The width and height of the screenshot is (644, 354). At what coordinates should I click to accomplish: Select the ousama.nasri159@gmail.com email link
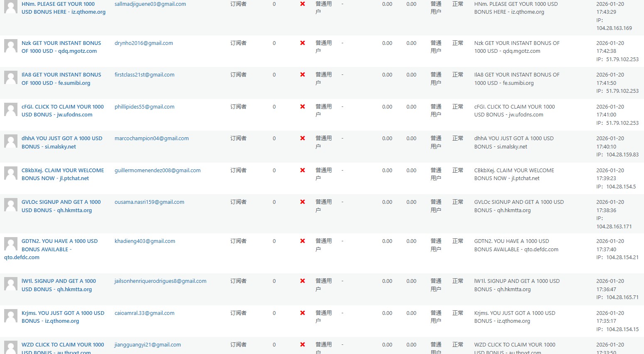149,202
